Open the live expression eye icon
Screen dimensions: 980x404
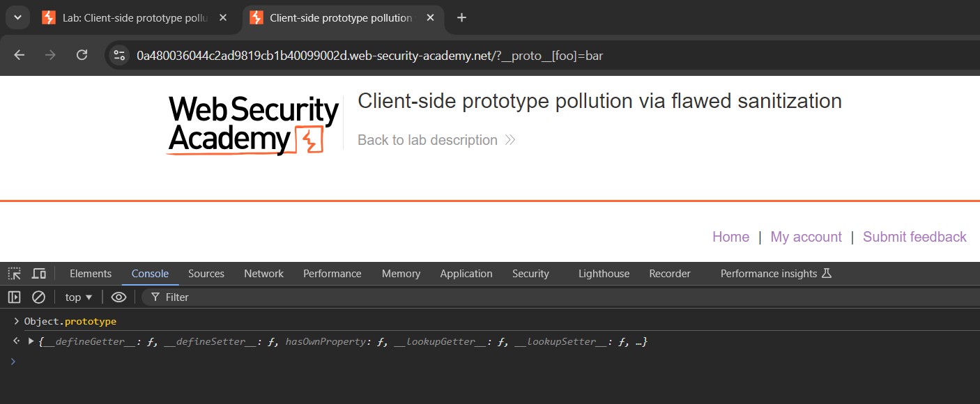tap(119, 297)
